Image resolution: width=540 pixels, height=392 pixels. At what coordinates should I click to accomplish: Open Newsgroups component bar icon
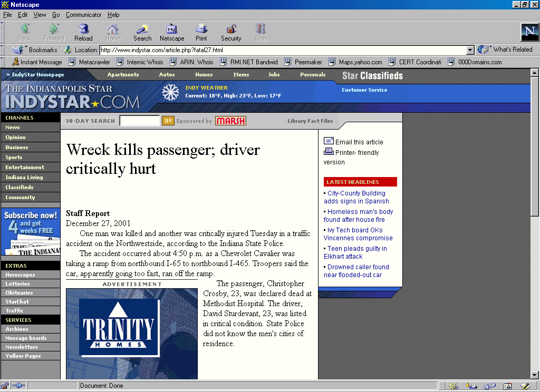click(489, 386)
